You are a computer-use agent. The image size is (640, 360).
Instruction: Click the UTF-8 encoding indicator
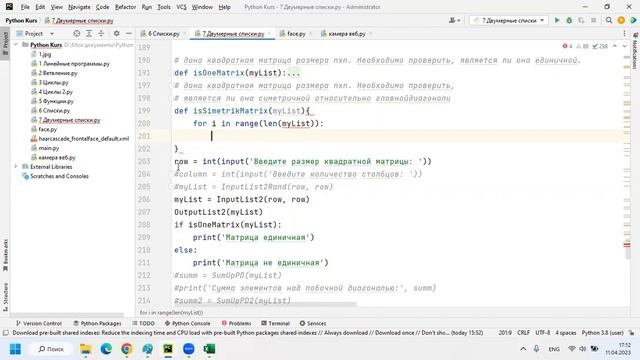click(542, 333)
